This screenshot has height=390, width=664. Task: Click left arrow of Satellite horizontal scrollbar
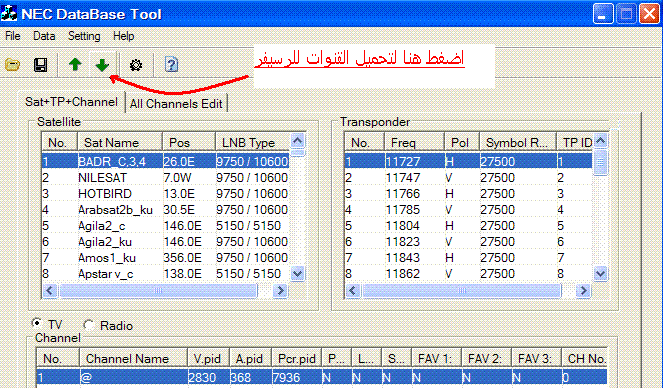tap(50, 290)
